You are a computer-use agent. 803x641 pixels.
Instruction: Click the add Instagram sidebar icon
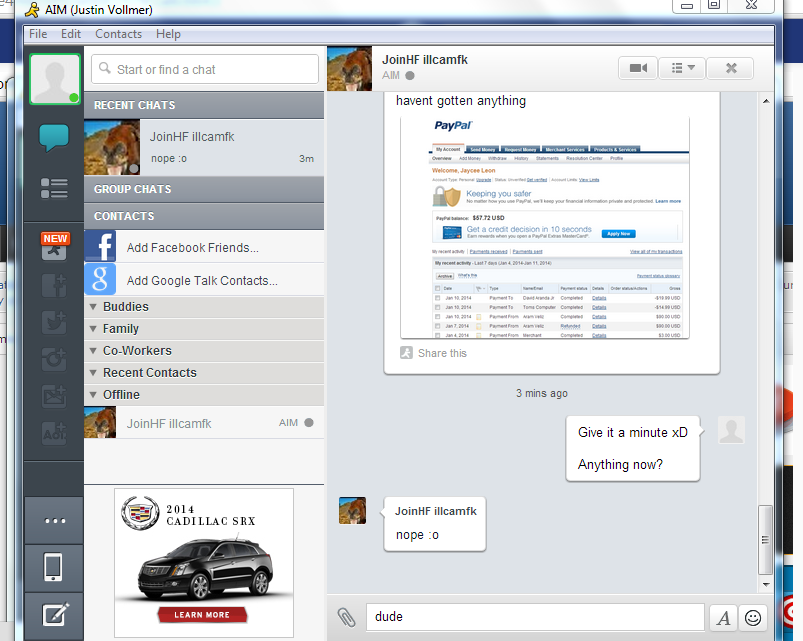[x=54, y=359]
